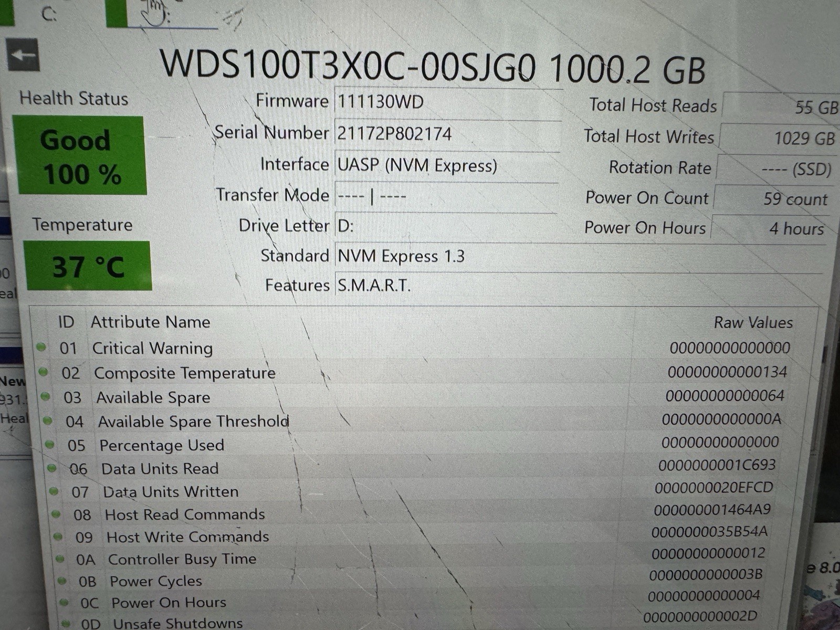Screen dimensions: 840x630
Task: Click raw value 0000000020EFCD
Action: (x=714, y=487)
